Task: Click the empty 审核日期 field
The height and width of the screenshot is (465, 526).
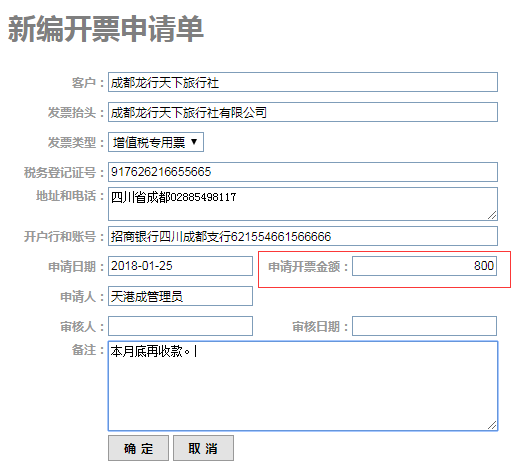Action: [424, 326]
